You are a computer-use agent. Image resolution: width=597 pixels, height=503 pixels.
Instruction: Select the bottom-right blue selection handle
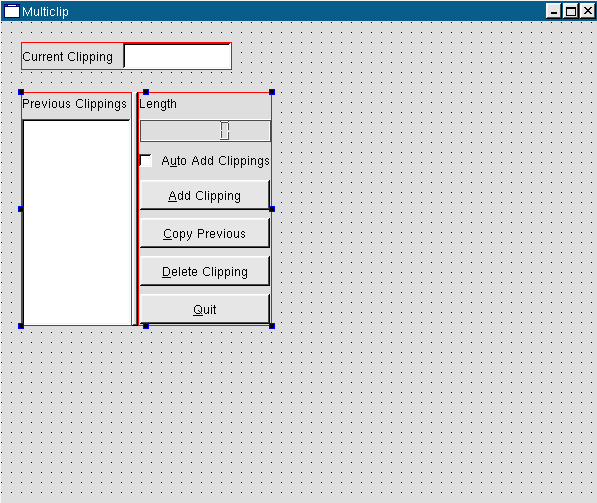click(272, 326)
